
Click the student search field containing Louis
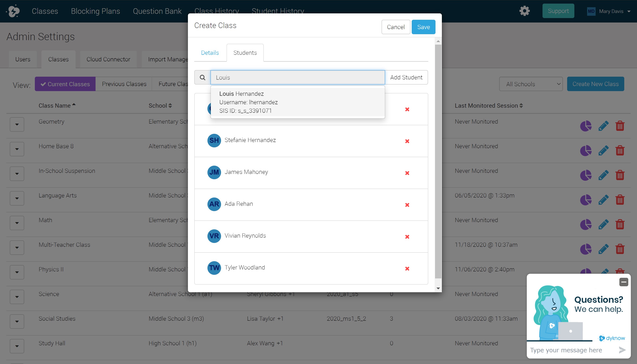pos(297,78)
